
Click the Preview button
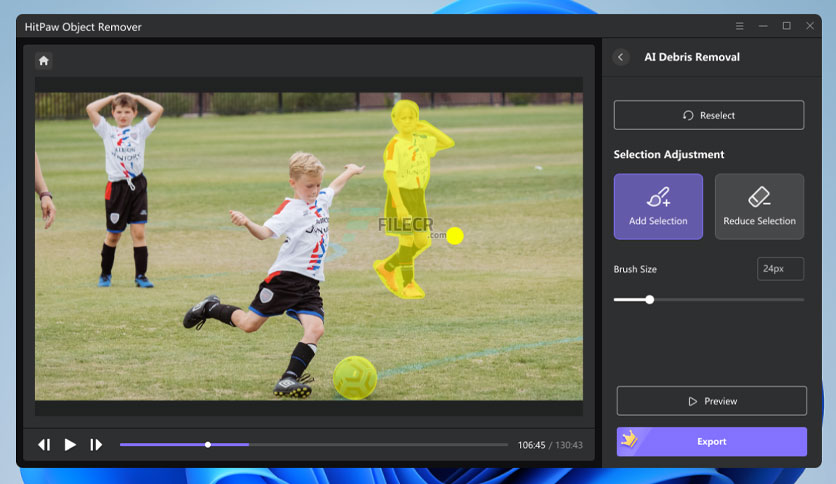click(x=711, y=401)
